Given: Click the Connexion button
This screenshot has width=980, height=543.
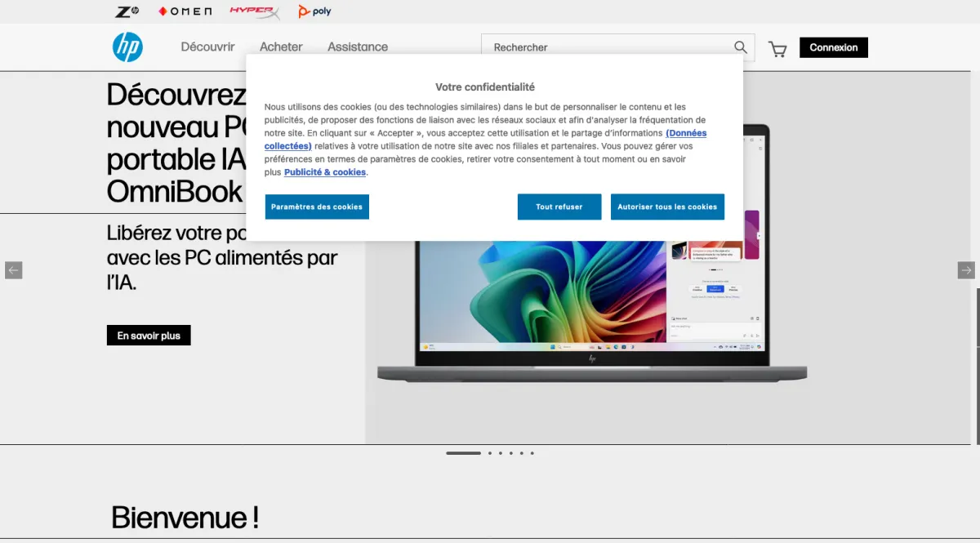Looking at the screenshot, I should (834, 47).
